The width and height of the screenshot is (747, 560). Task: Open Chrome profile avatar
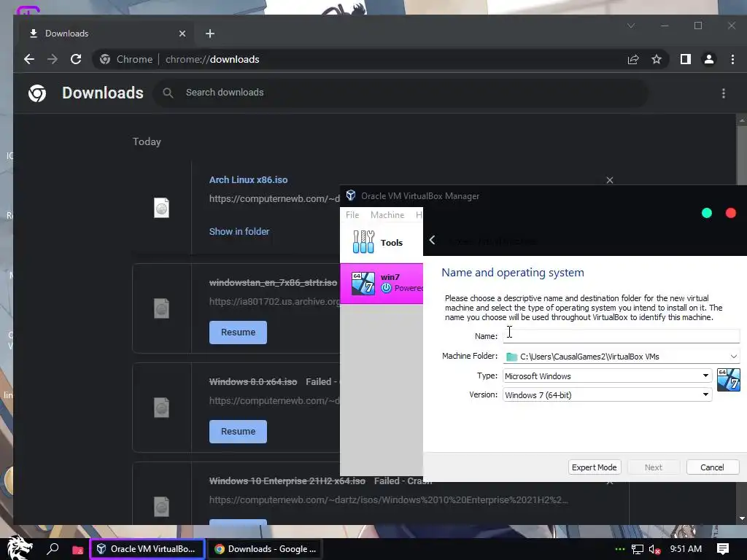coord(709,59)
